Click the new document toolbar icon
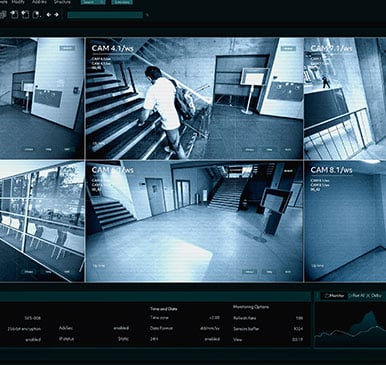This screenshot has width=386, height=365. (x=37, y=15)
